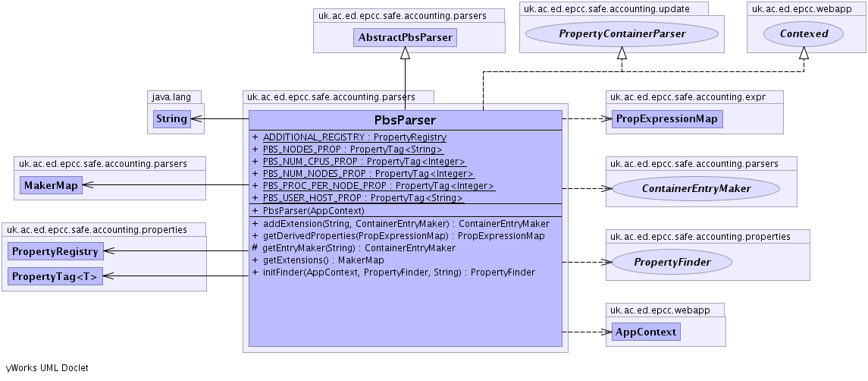Click the PBS_NODES_PROP field entry
Screen dimensions: 868x381
tap(353, 150)
